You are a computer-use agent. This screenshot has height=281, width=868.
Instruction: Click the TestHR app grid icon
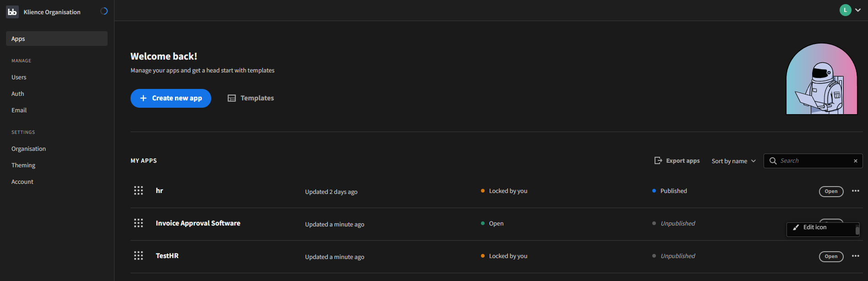[138, 255]
